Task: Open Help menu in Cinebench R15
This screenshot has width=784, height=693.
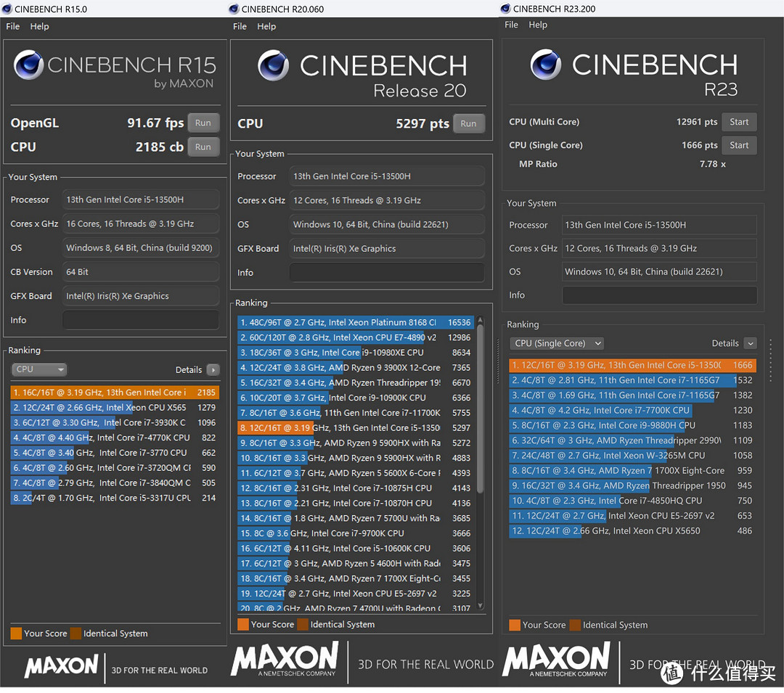Action: (39, 26)
